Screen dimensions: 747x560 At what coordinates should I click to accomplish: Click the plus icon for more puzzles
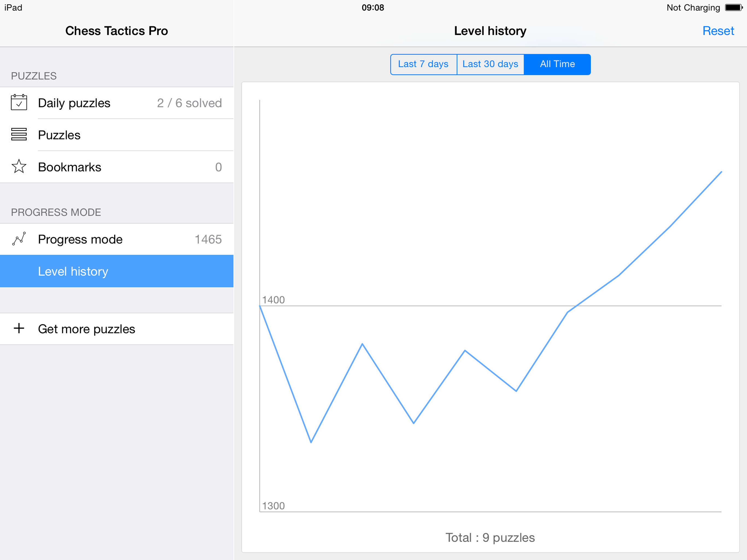(x=19, y=328)
